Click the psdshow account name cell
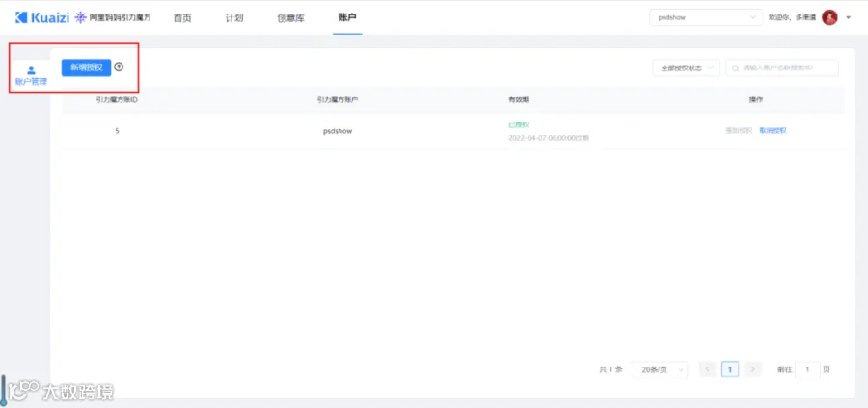The height and width of the screenshot is (408, 868). (338, 131)
